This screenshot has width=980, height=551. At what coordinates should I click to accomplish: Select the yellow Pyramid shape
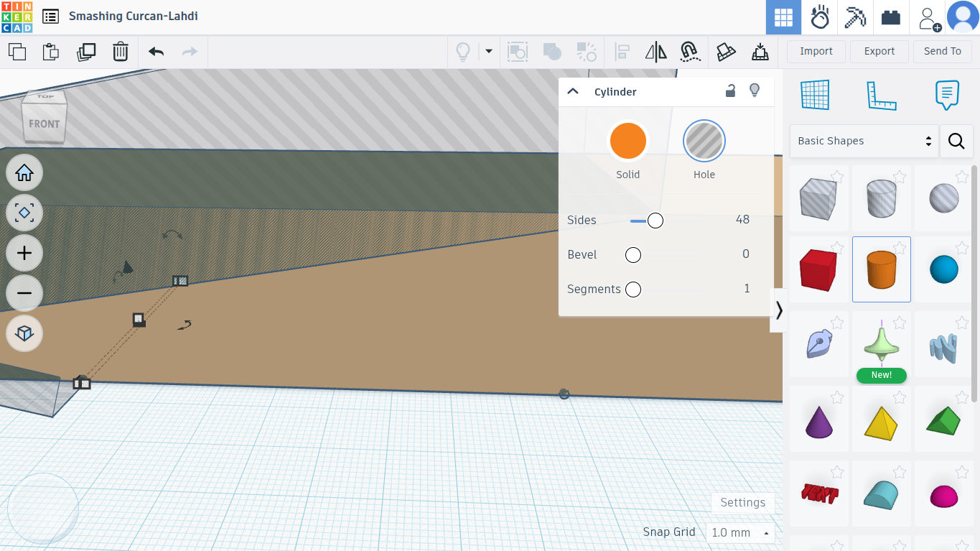881,420
